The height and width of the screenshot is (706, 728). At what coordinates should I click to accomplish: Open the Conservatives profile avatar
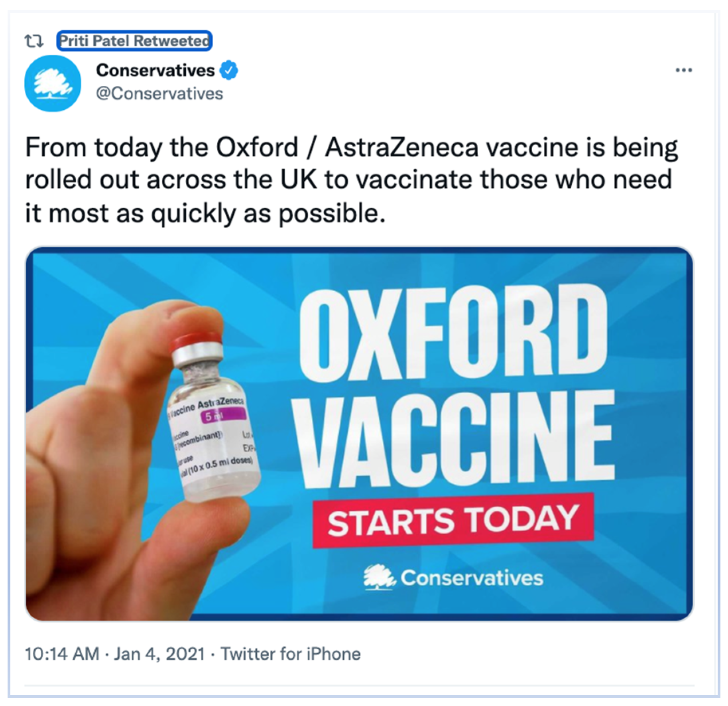click(52, 83)
